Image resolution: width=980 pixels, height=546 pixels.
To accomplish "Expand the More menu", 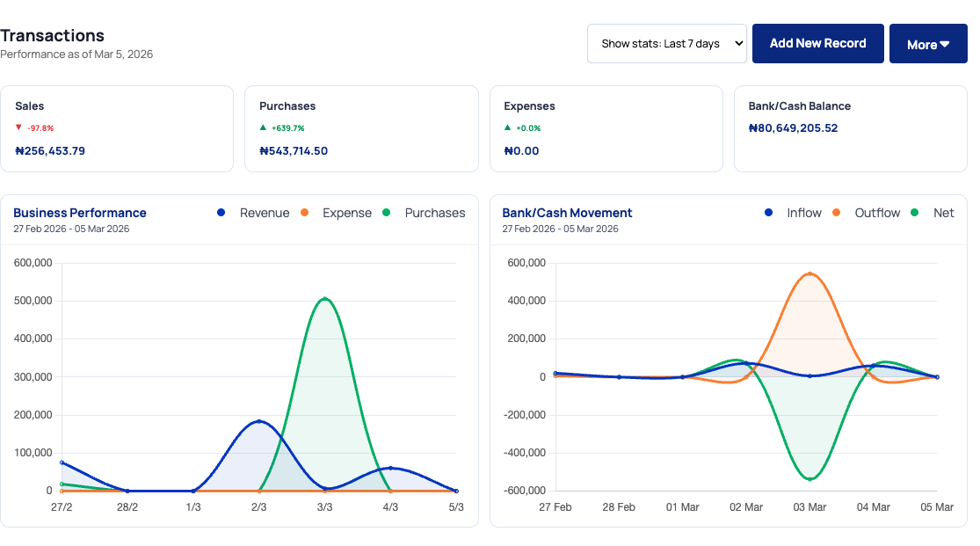I will click(x=927, y=43).
